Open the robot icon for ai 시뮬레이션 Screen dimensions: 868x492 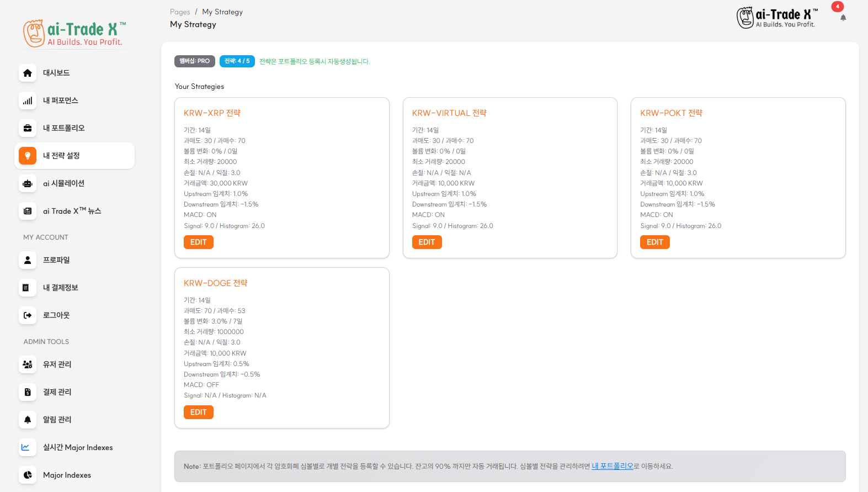pyautogui.click(x=28, y=183)
